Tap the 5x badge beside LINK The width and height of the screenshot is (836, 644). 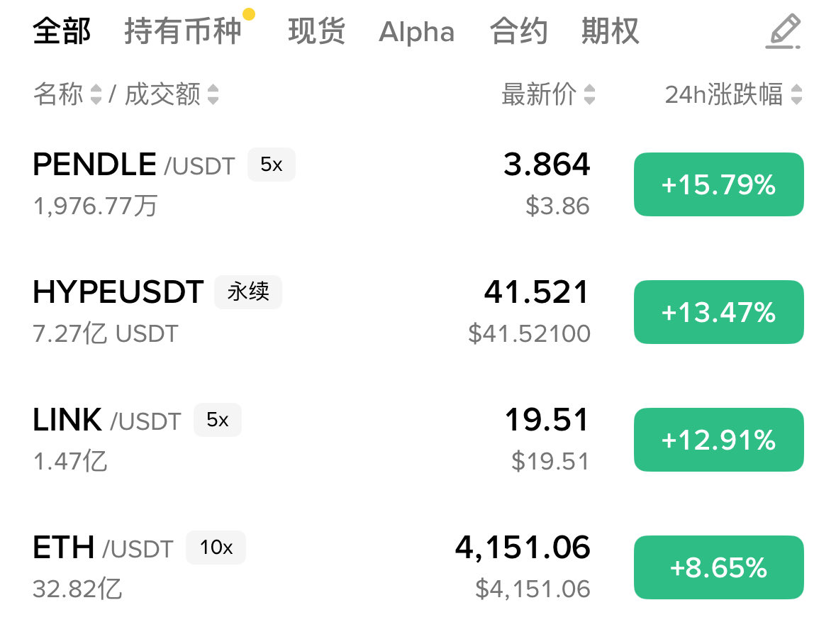click(217, 420)
